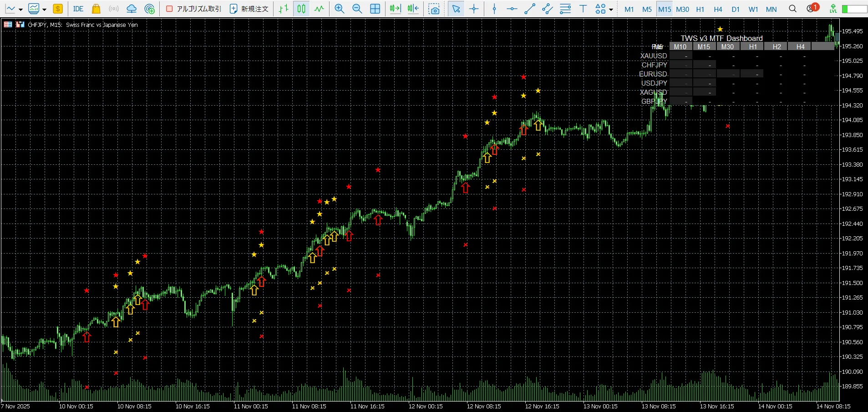Click the H1 dashboard column header

[753, 46]
